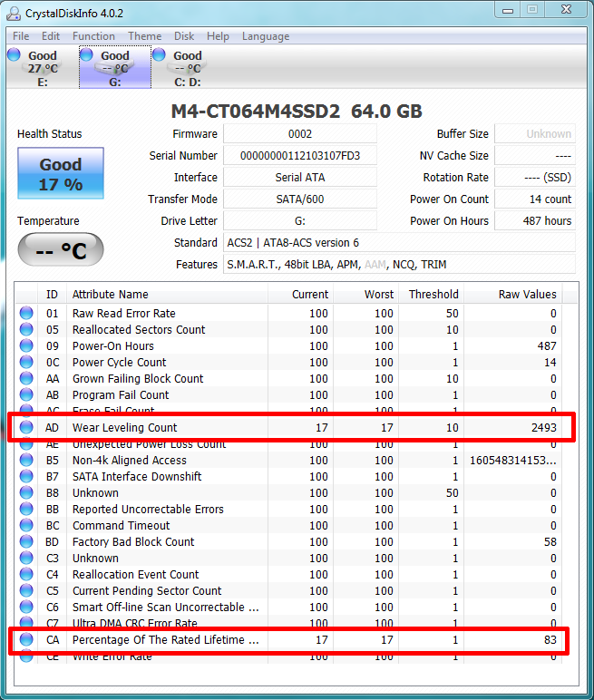Click the Buffer Size field Unknown
The image size is (594, 700).
pos(535,134)
